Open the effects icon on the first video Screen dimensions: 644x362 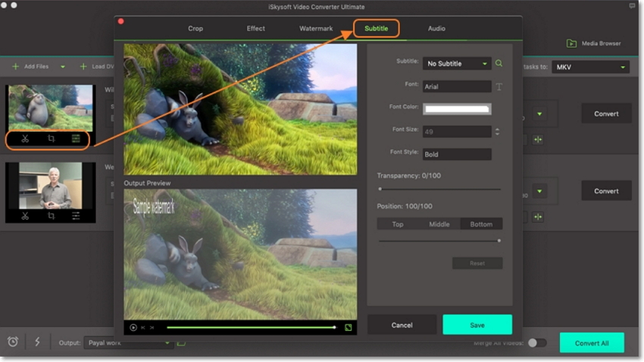point(76,139)
